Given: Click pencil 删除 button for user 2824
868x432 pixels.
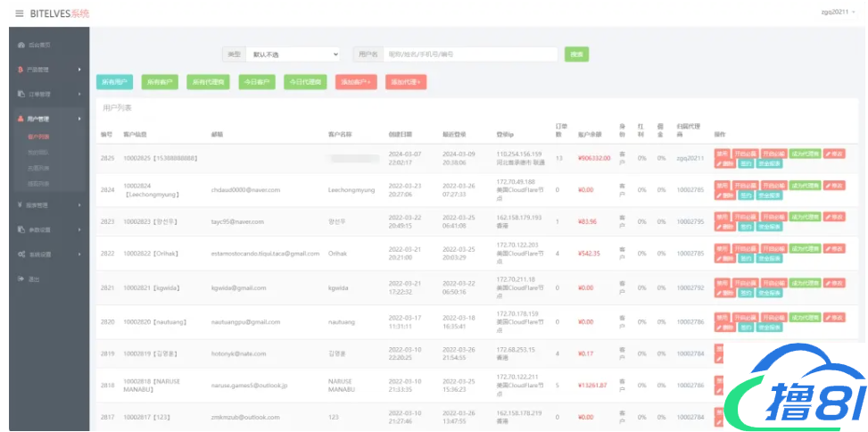Looking at the screenshot, I should [x=723, y=195].
